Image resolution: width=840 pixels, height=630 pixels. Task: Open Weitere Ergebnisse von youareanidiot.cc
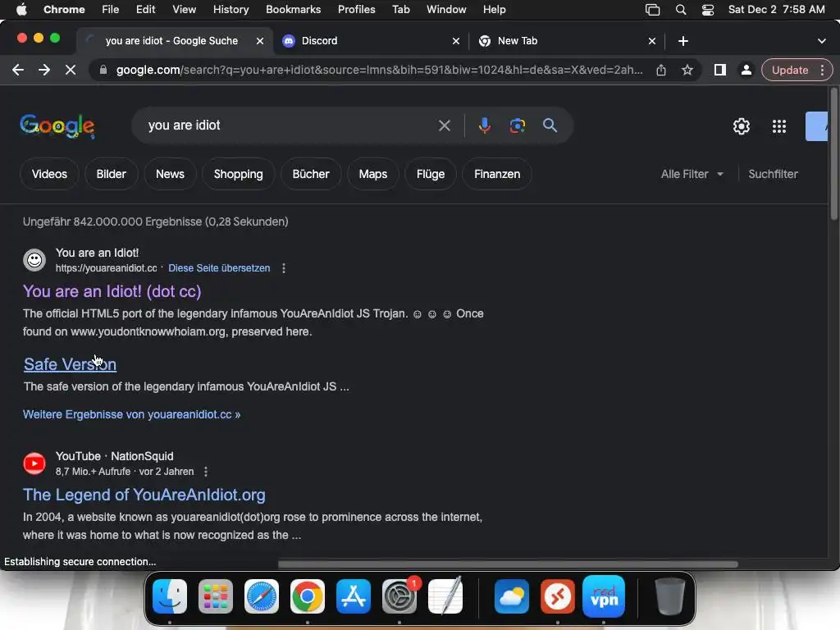pos(132,414)
